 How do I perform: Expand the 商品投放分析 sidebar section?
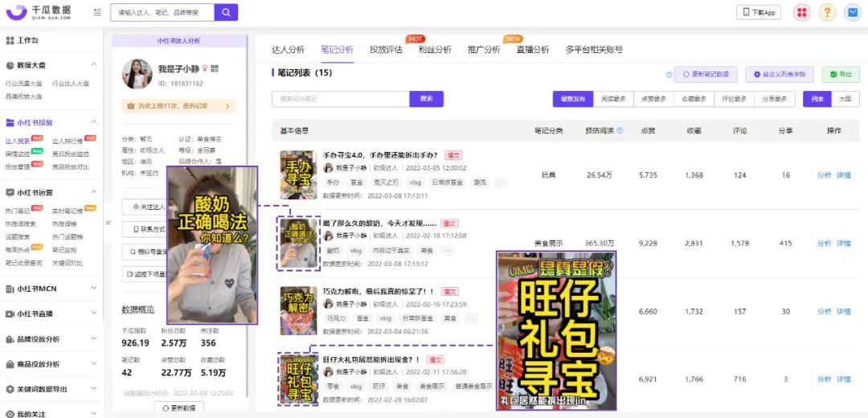pos(93,364)
